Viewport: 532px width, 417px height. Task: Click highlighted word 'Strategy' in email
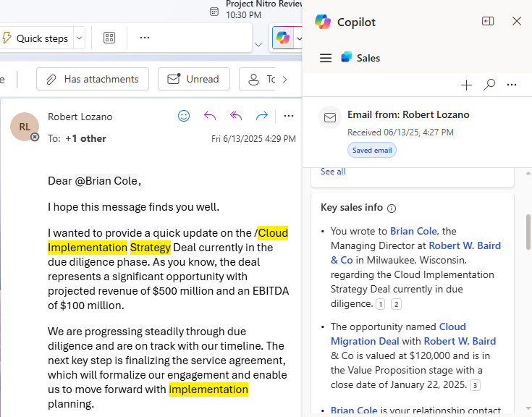point(151,248)
